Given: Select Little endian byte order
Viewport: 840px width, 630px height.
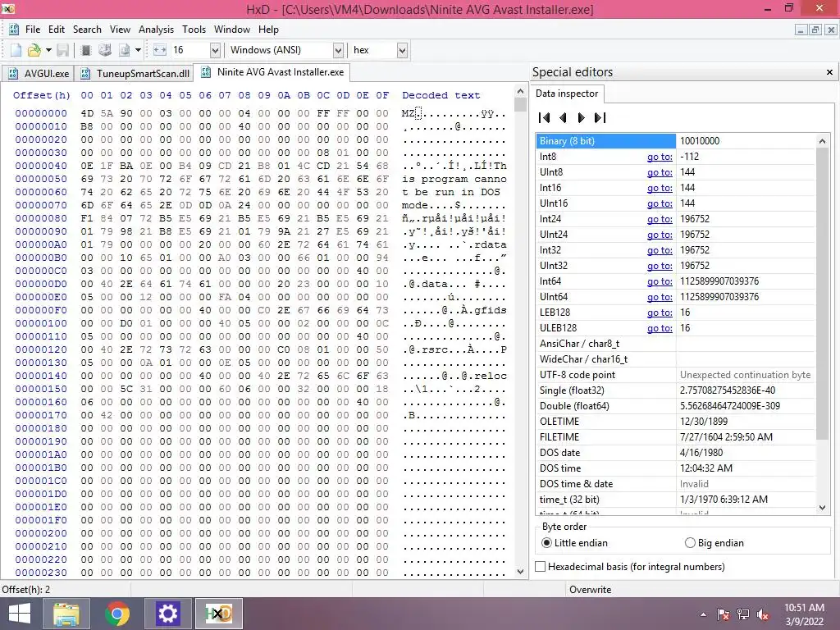Looking at the screenshot, I should coord(574,543).
